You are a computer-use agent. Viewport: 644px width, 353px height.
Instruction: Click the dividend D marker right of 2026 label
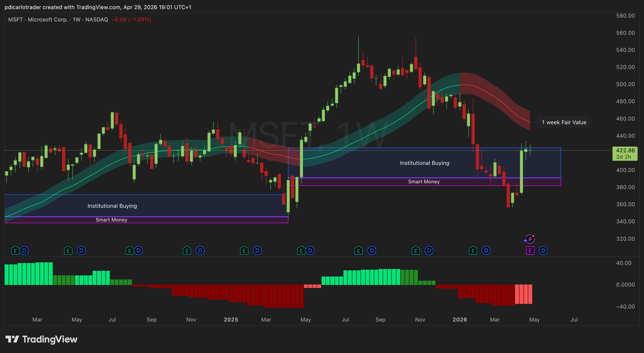pos(486,250)
